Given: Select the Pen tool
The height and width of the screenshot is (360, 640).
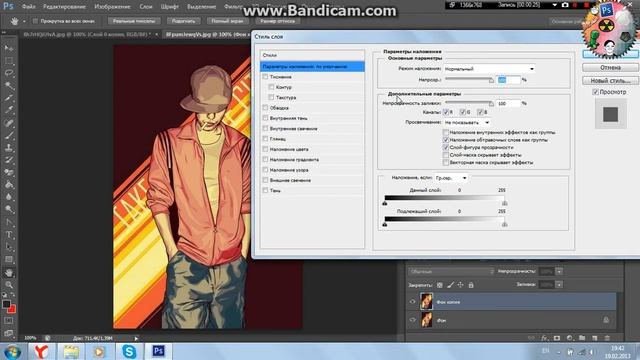Looking at the screenshot, I should pos(9,222).
